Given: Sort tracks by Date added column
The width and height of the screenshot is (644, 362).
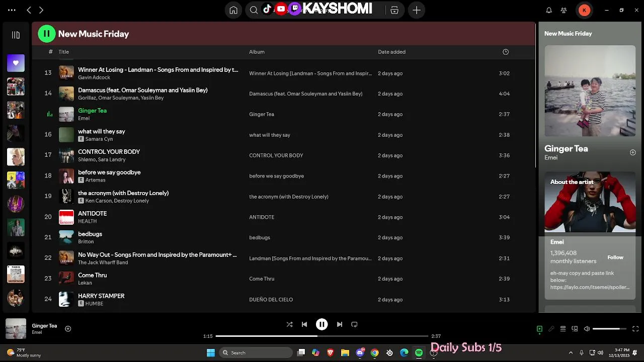Looking at the screenshot, I should tap(391, 52).
